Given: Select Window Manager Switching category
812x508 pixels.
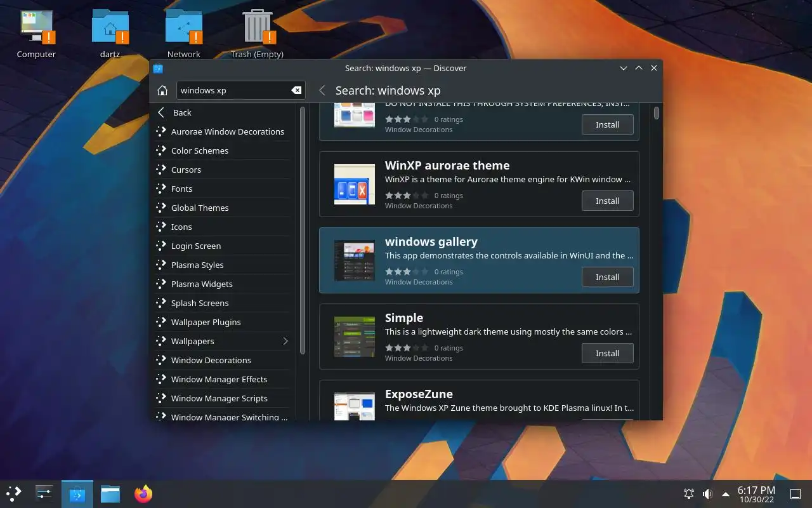Looking at the screenshot, I should pyautogui.click(x=223, y=414).
